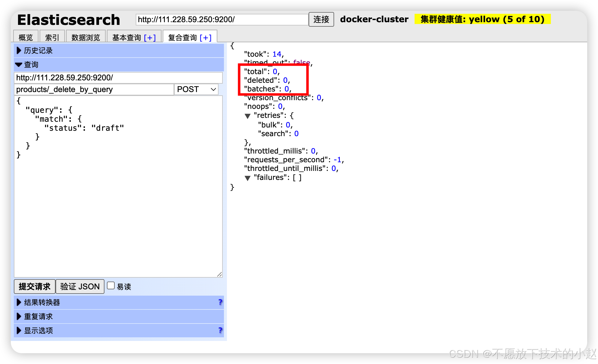598x364 pixels.
Task: Enable the 易读 checkbox
Action: [111, 286]
